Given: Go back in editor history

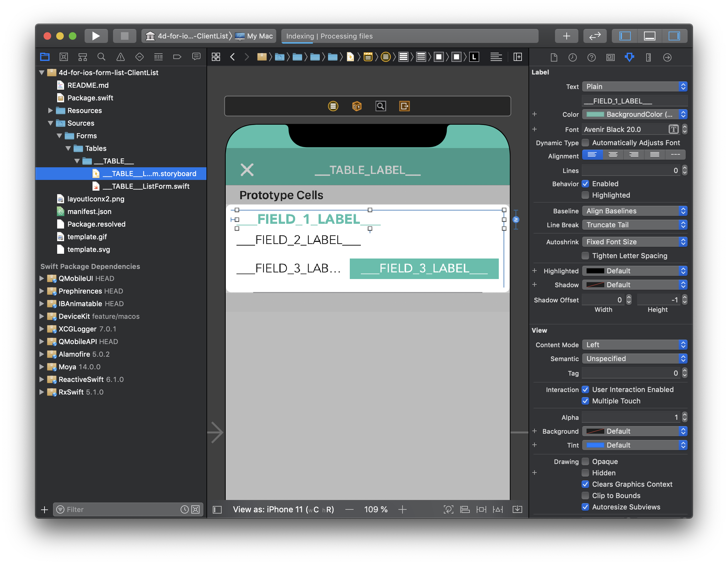Looking at the screenshot, I should 233,57.
